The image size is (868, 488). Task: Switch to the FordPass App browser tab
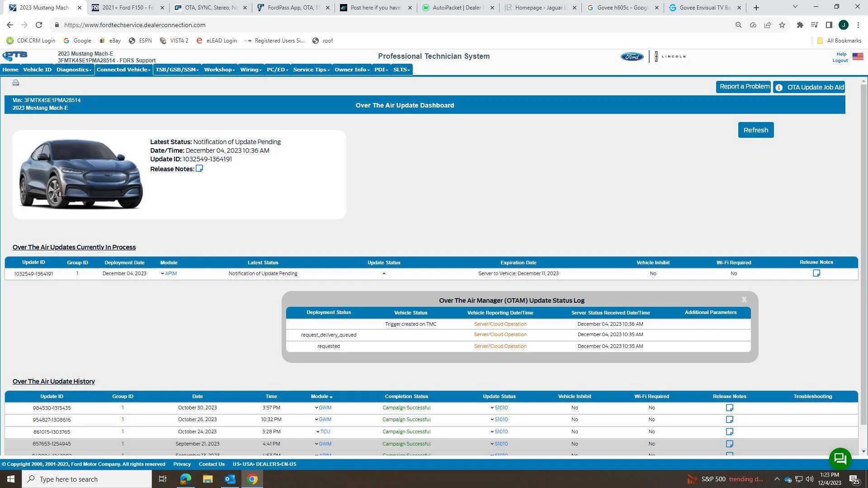coord(293,8)
